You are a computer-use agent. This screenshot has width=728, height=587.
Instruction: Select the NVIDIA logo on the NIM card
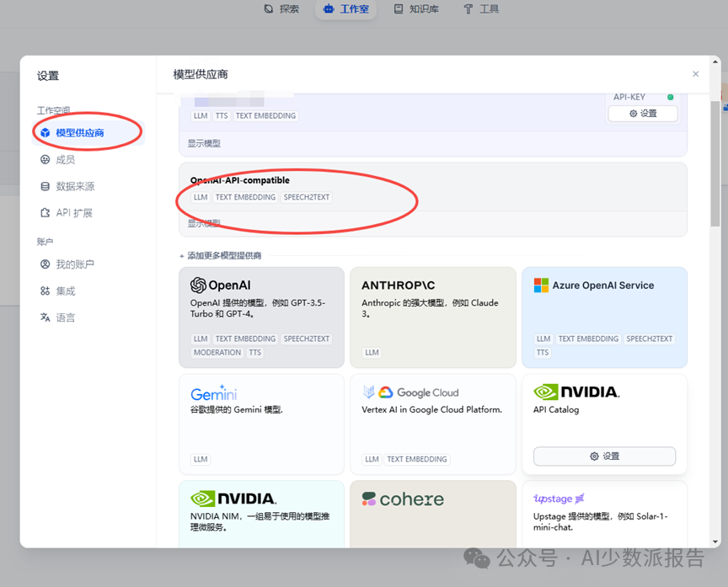coord(233,499)
